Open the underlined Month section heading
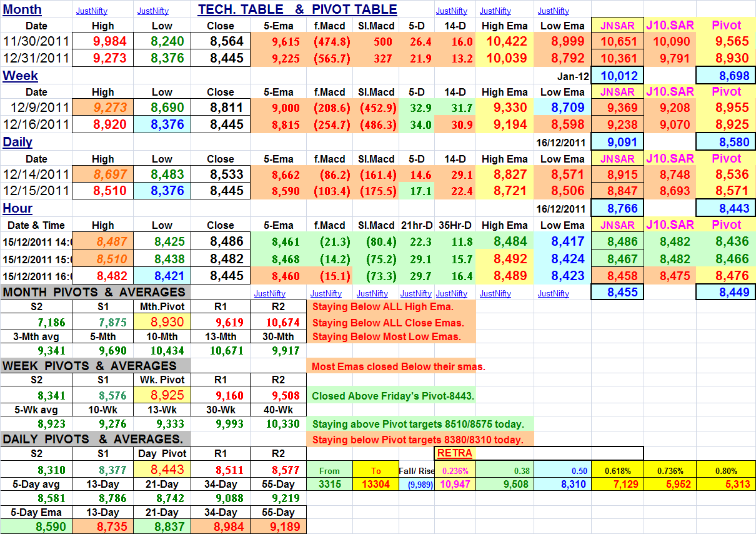The width and height of the screenshot is (756, 534). pyautogui.click(x=22, y=9)
